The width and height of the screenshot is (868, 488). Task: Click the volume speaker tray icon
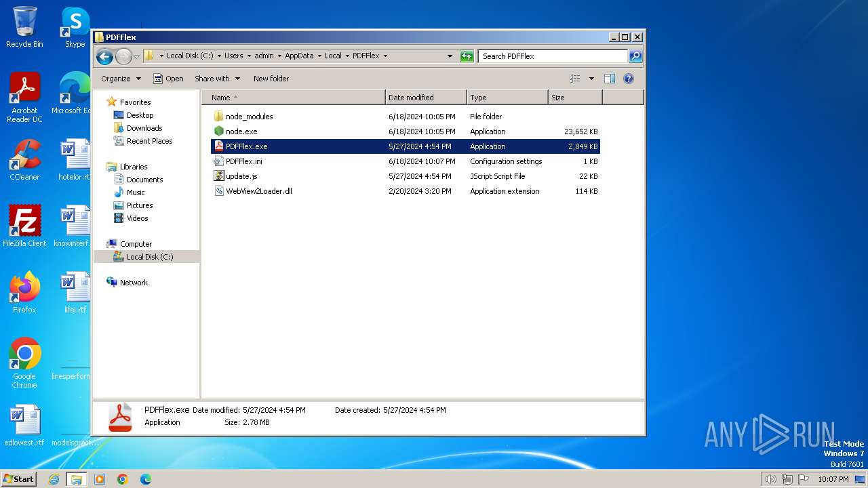[770, 479]
